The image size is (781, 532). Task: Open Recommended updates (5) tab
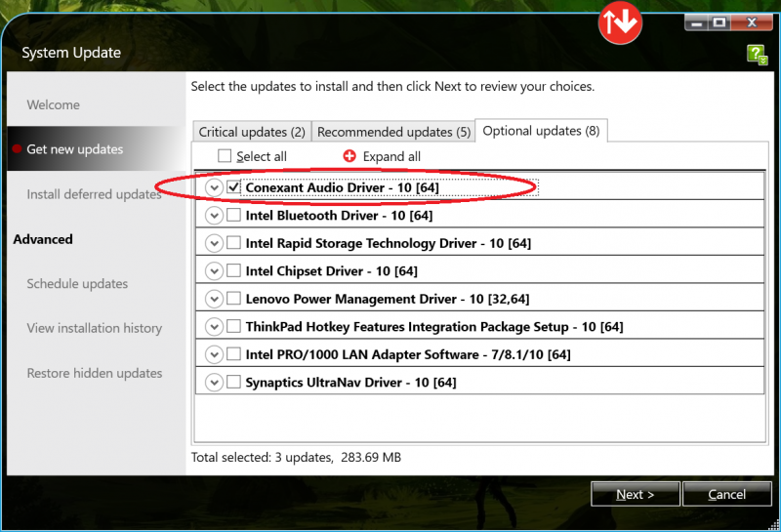tap(393, 132)
